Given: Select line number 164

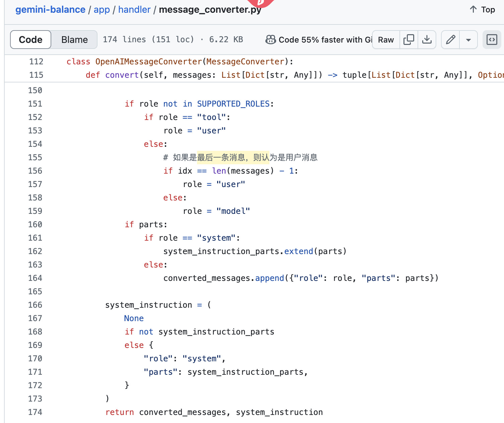Looking at the screenshot, I should pos(35,278).
